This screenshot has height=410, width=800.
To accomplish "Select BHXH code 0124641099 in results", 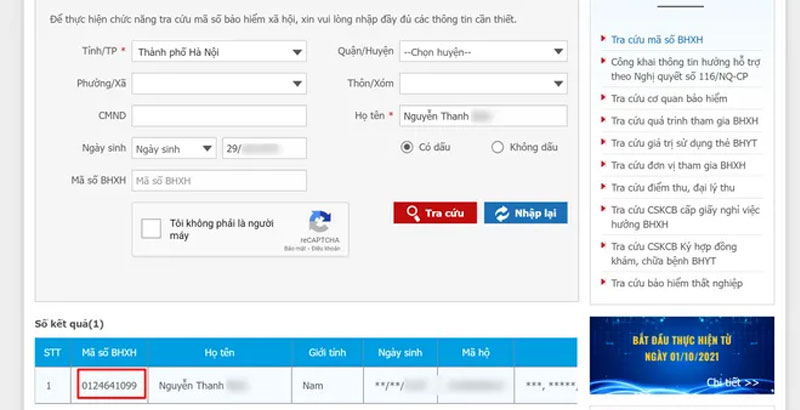I will (x=112, y=384).
